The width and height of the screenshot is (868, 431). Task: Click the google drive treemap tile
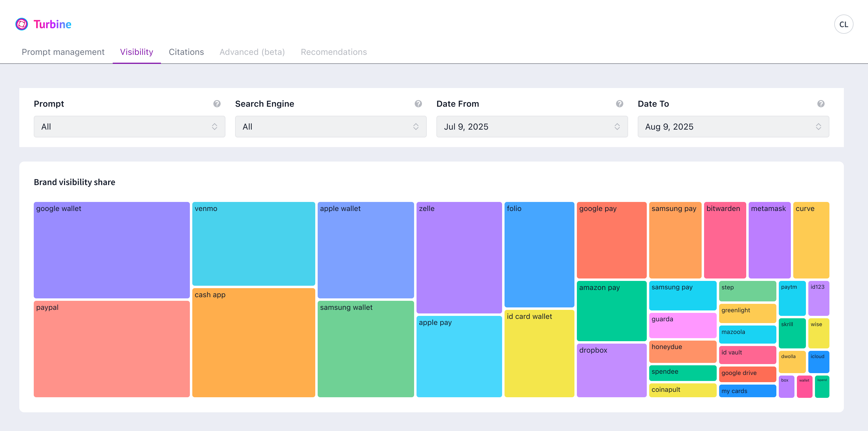tap(747, 374)
